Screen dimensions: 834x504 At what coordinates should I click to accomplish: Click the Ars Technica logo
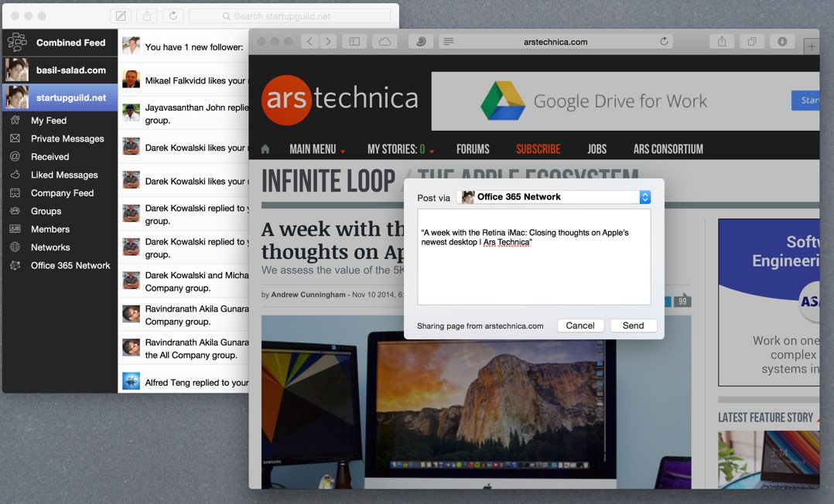coord(340,100)
